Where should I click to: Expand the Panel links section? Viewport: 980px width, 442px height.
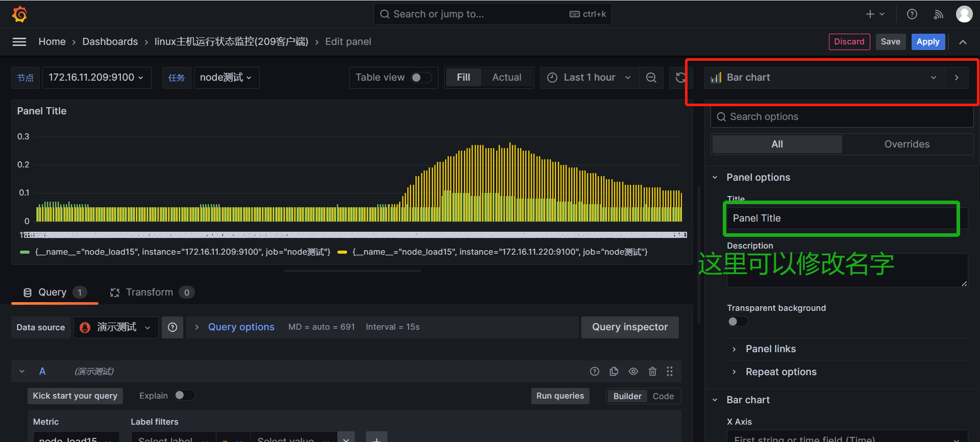click(770, 349)
